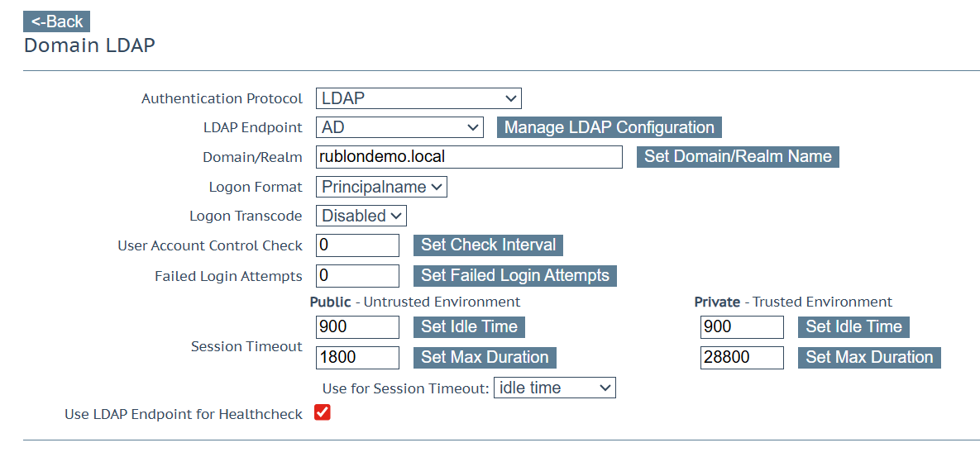Viewport: 980px width, 457px height.
Task: Open the Logon Format dropdown
Action: 381,187
